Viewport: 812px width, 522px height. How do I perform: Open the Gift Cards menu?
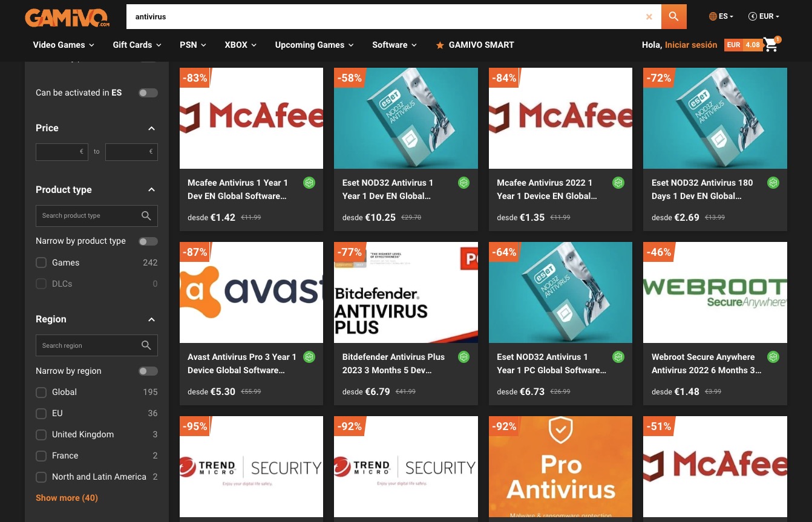pyautogui.click(x=137, y=45)
